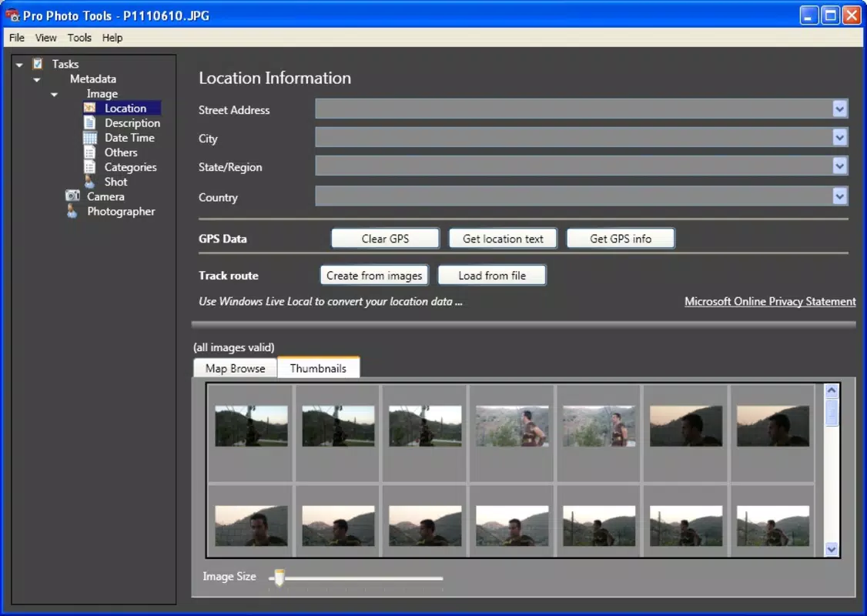Image resolution: width=867 pixels, height=616 pixels.
Task: Open the City dropdown arrow
Action: (839, 137)
